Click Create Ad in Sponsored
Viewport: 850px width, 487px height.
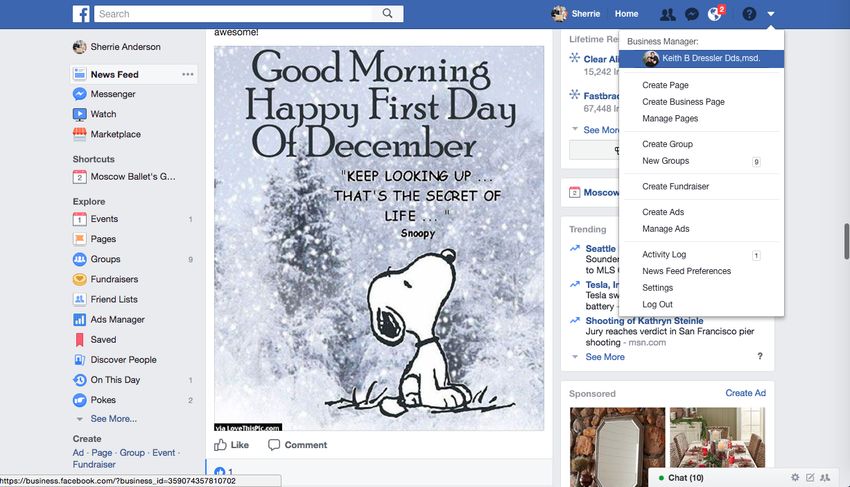[x=745, y=393]
